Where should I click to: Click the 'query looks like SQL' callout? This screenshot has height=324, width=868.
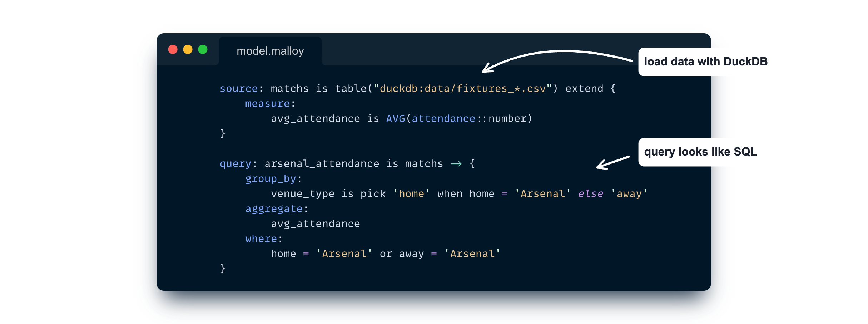pyautogui.click(x=700, y=152)
